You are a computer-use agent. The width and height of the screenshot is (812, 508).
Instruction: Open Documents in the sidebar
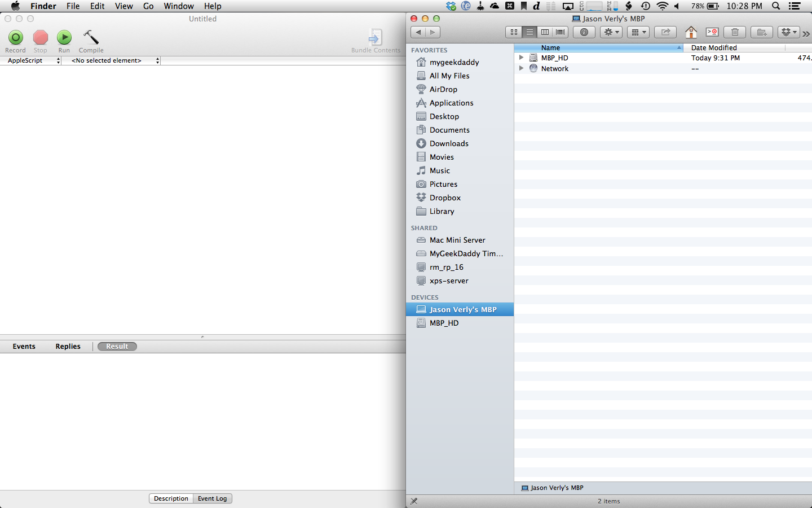[460, 130]
